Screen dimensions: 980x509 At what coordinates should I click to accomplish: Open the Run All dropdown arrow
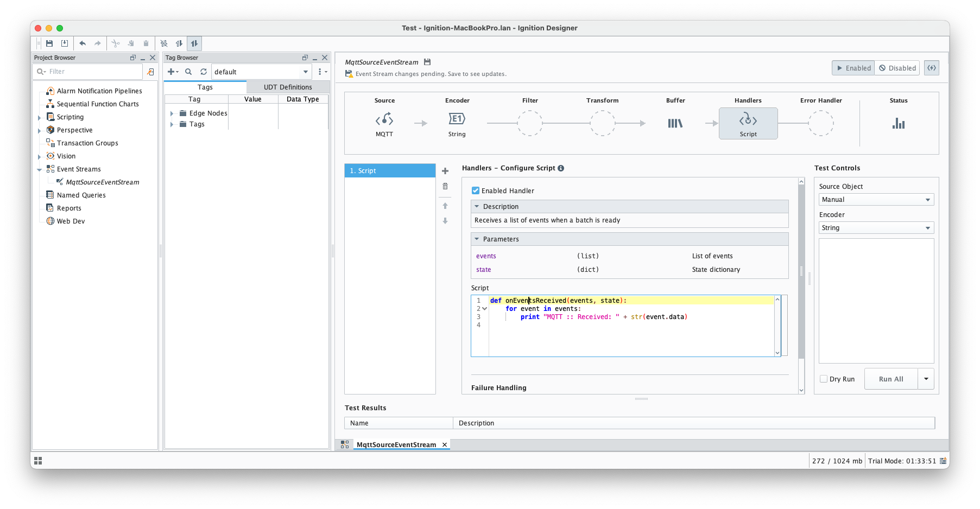click(926, 379)
